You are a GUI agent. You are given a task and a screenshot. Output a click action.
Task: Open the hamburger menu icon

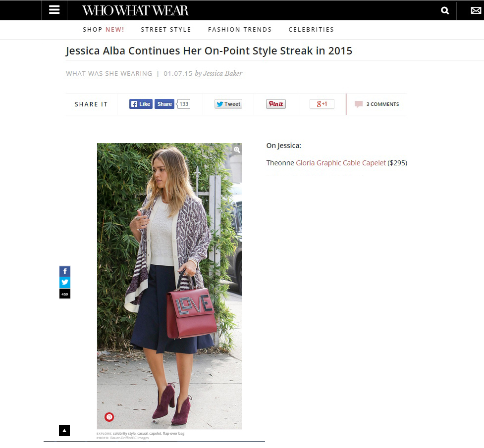[x=54, y=10]
